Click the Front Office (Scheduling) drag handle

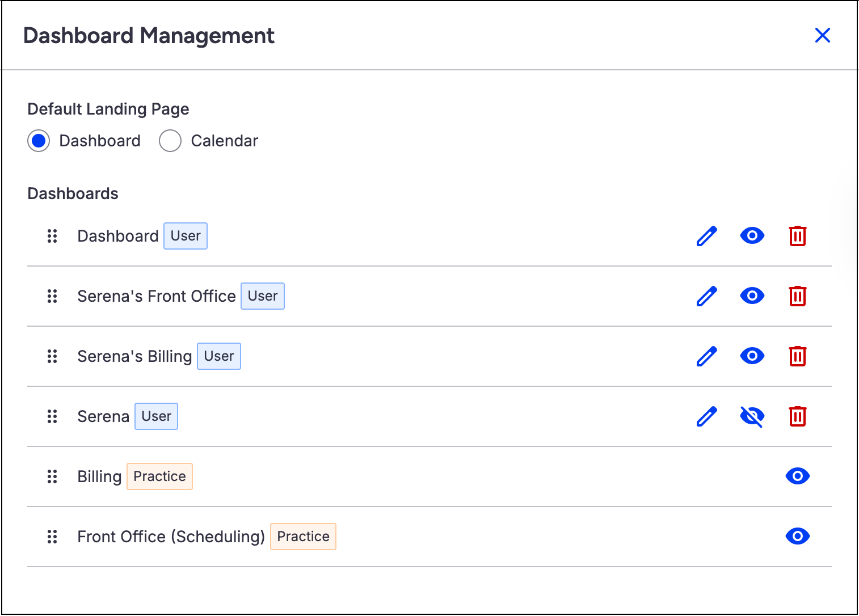pyautogui.click(x=52, y=537)
